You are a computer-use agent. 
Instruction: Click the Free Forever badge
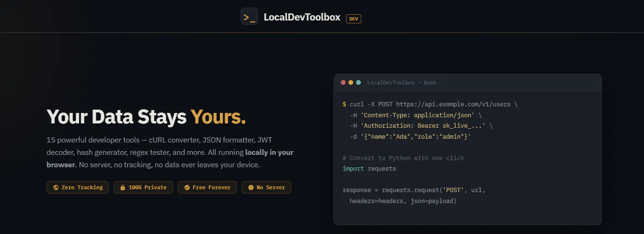[207, 187]
